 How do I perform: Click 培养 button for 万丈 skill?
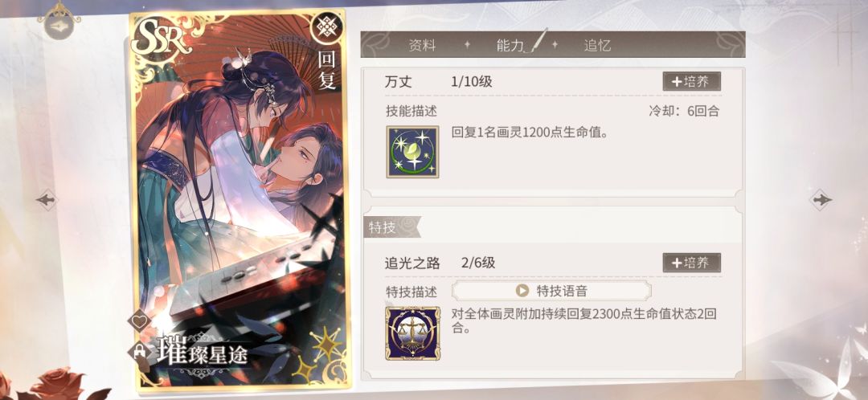(691, 81)
